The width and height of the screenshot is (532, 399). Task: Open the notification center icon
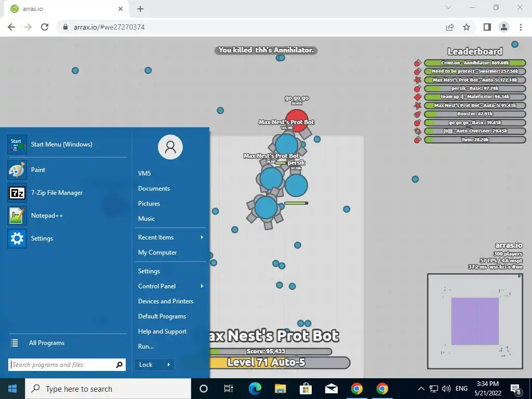click(x=516, y=389)
